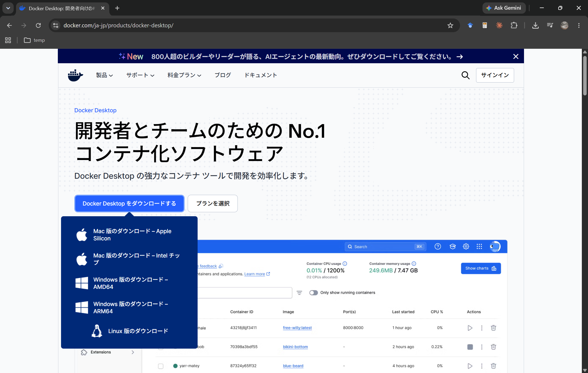Select Windows download ARM64
The image size is (588, 373).
[129, 308]
